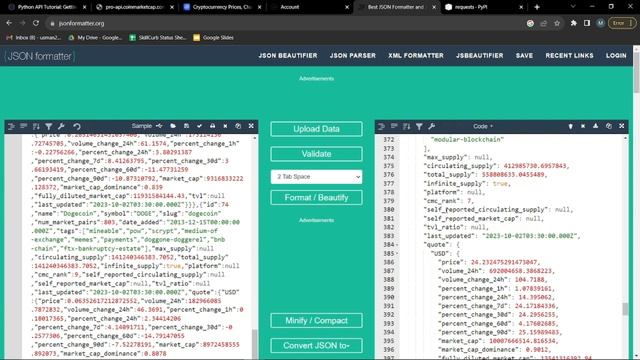This screenshot has height=360, width=640.
Task: Open JSON BEAUTIFIER in the navigation menu
Action: pyautogui.click(x=288, y=56)
